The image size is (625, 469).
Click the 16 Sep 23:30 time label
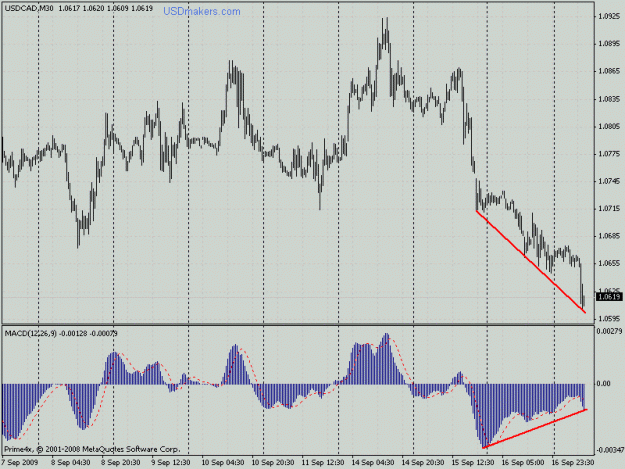tap(573, 462)
